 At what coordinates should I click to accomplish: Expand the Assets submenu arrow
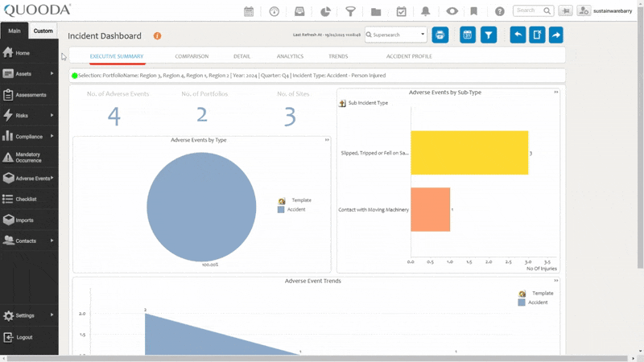52,73
